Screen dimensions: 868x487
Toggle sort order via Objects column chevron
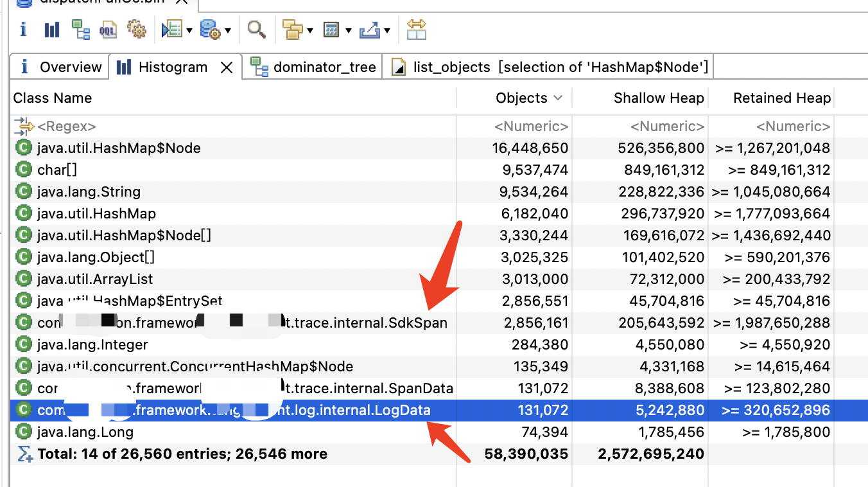click(557, 98)
